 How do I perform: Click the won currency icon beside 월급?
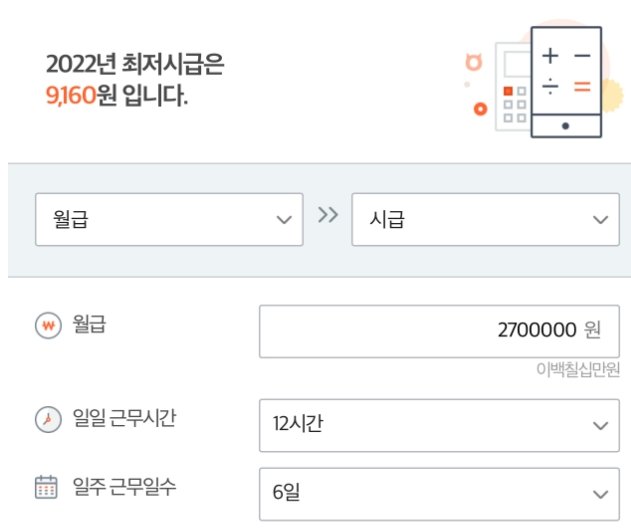tap(48, 326)
